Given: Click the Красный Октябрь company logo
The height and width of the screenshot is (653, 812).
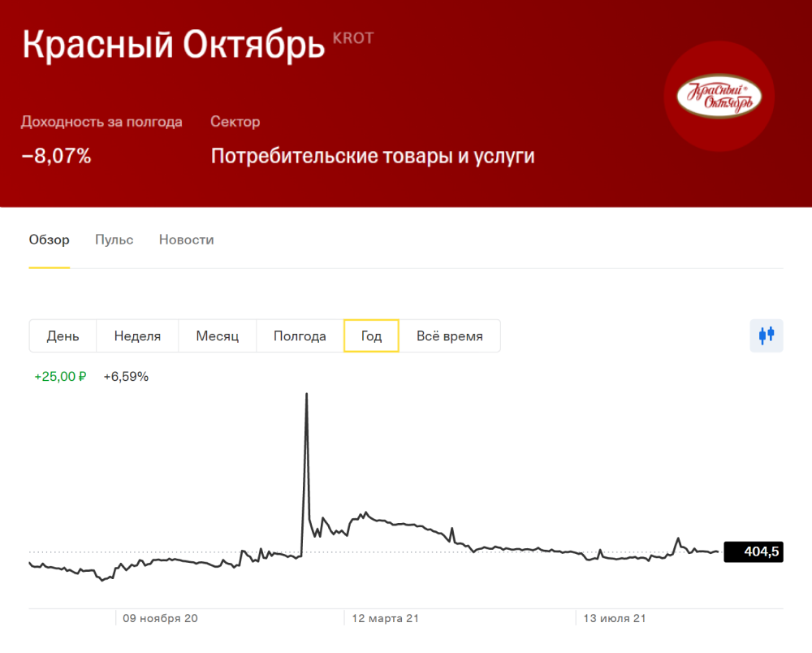Looking at the screenshot, I should coord(719,95).
